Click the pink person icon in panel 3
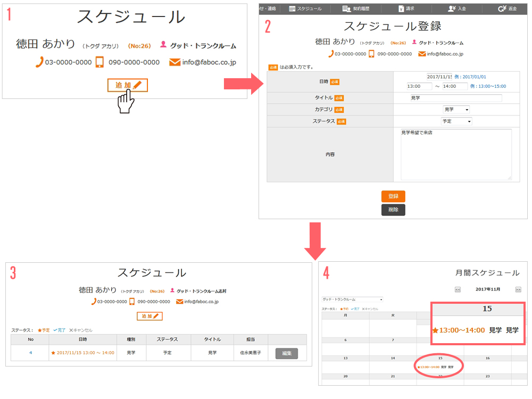This screenshot has width=532, height=399. (172, 290)
